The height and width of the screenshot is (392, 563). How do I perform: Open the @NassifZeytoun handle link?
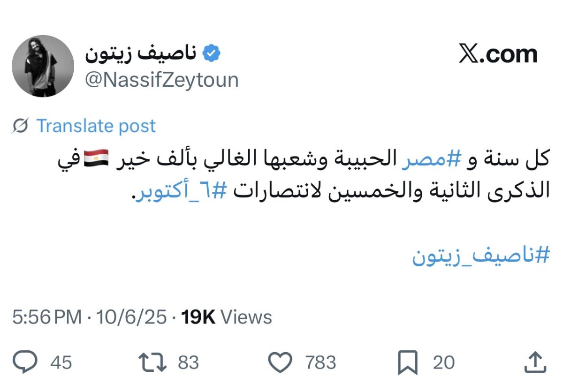click(161, 80)
